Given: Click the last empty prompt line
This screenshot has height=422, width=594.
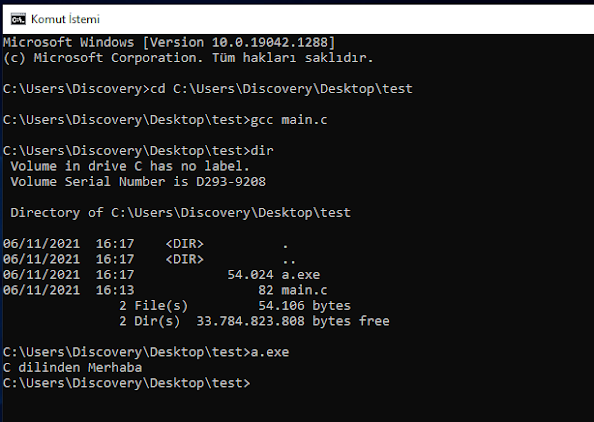Looking at the screenshot, I should pos(127,383).
